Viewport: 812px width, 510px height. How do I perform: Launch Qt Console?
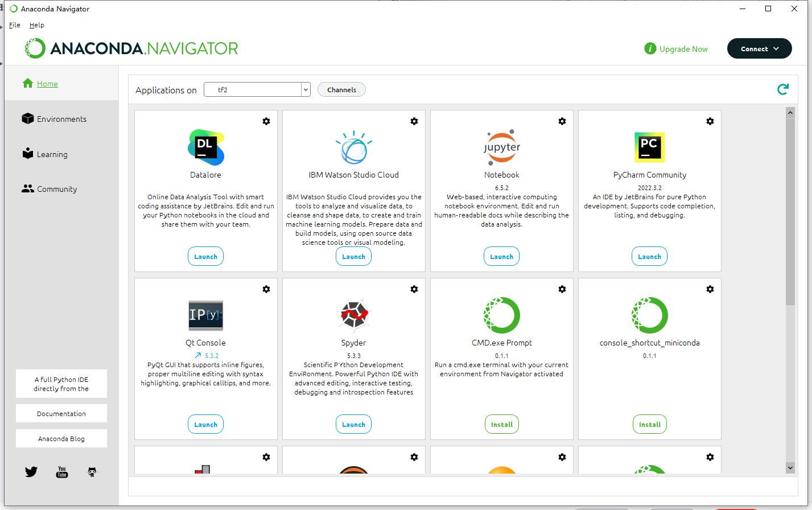coord(206,424)
